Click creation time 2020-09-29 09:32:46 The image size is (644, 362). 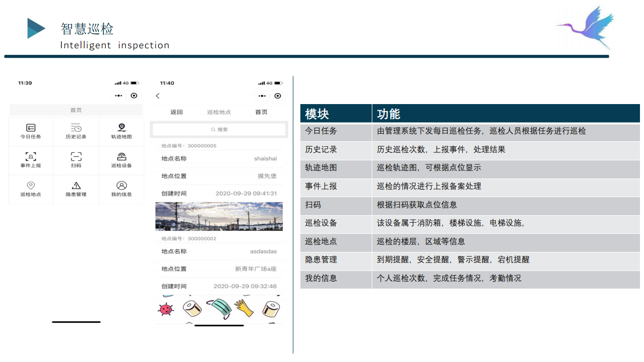(x=245, y=286)
